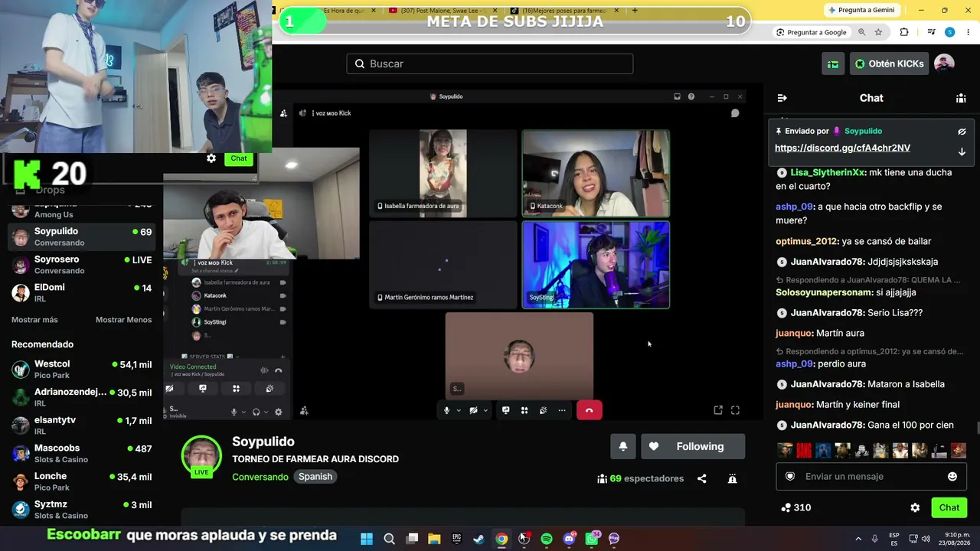Show members list icon beside voz mod Kick
Viewport: 980px width, 551px height.
point(283,113)
